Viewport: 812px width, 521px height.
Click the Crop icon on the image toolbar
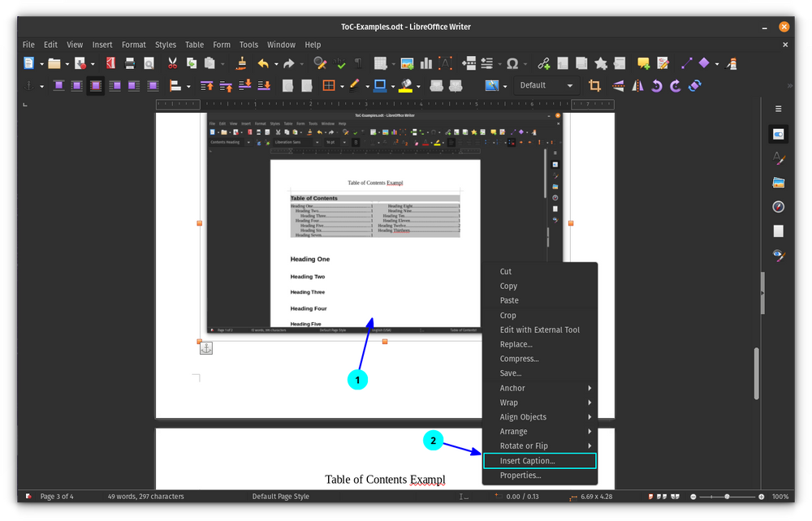[594, 84]
